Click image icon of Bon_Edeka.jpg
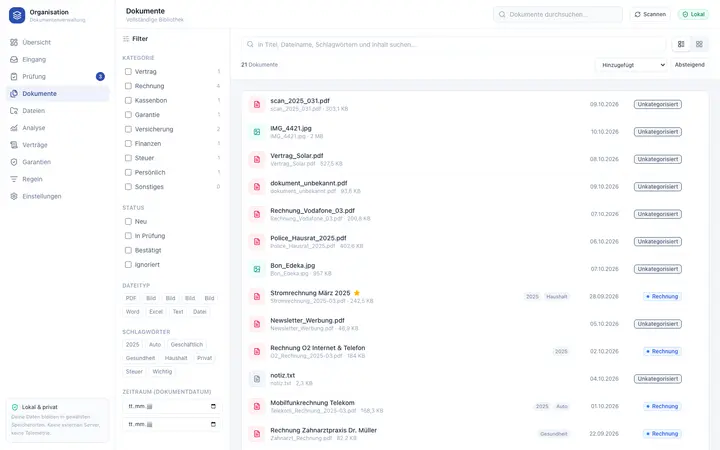720x450 pixels. [257, 269]
